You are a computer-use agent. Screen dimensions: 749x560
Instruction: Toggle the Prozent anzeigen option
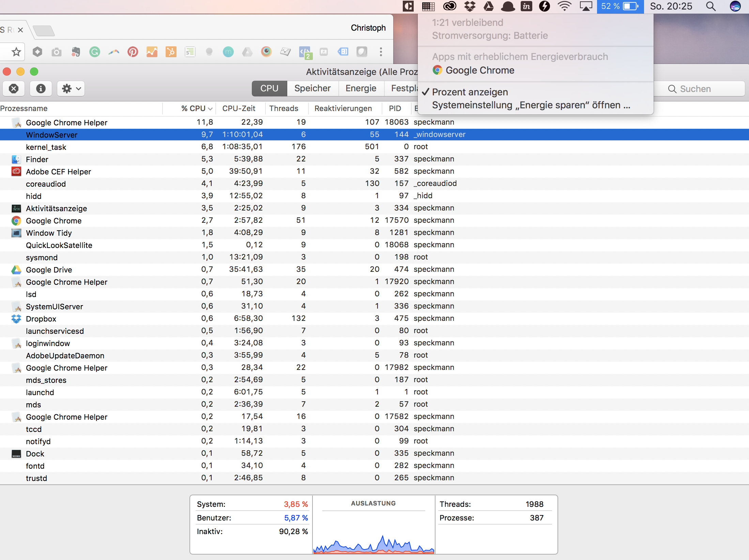tap(470, 92)
